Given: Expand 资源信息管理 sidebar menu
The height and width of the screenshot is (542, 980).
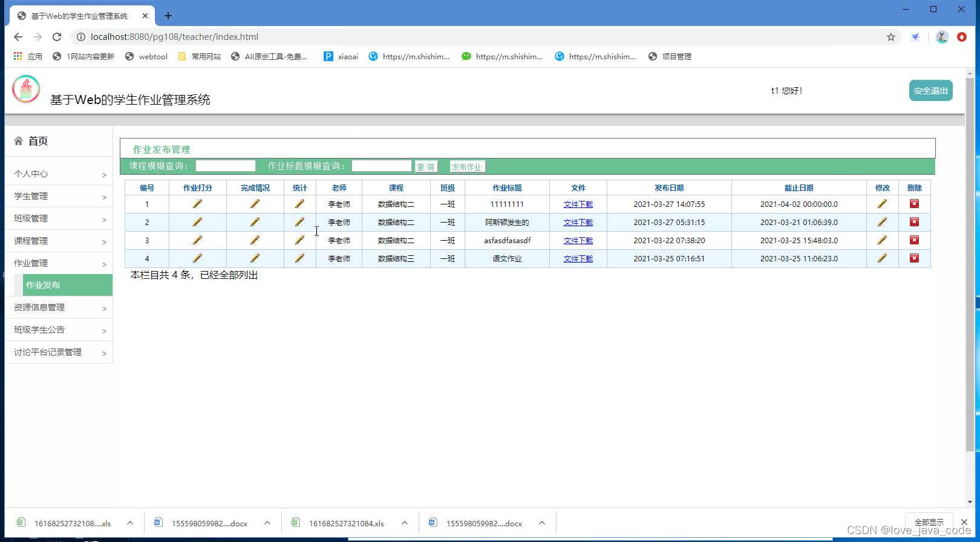Looking at the screenshot, I should click(x=59, y=307).
